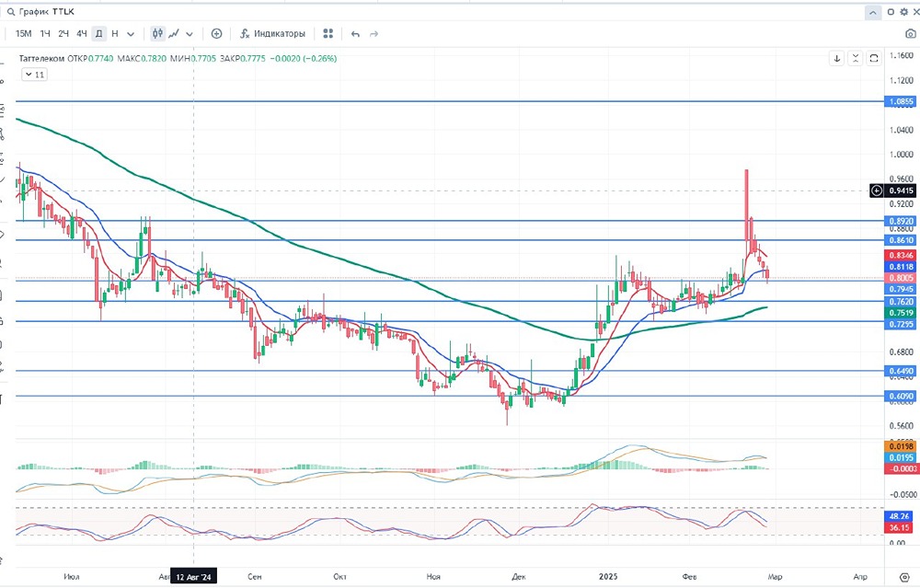Click the 12 Авг '24 date marker
The width and height of the screenshot is (920, 588).
(x=193, y=577)
